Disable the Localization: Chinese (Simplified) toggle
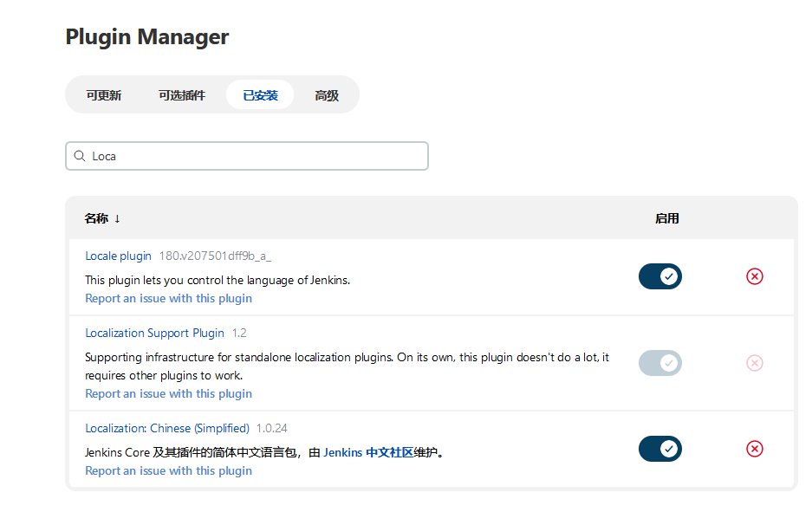The image size is (812, 512). point(660,449)
